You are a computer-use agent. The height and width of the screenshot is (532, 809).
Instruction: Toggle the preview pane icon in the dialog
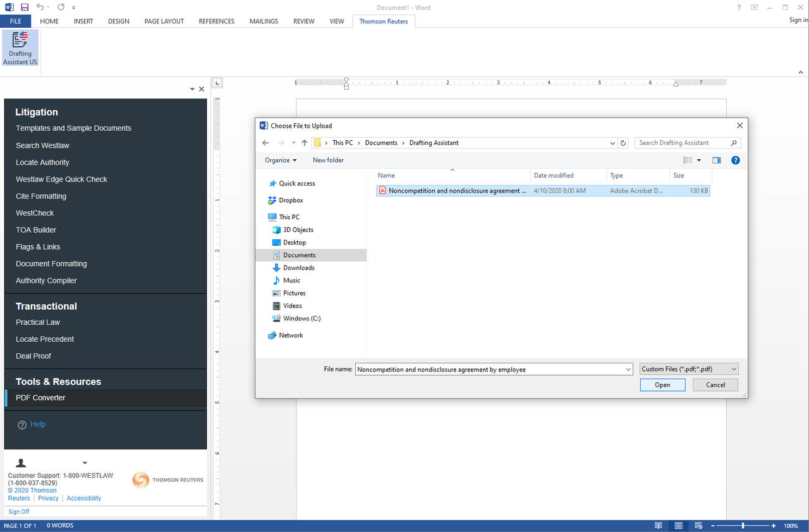point(716,160)
